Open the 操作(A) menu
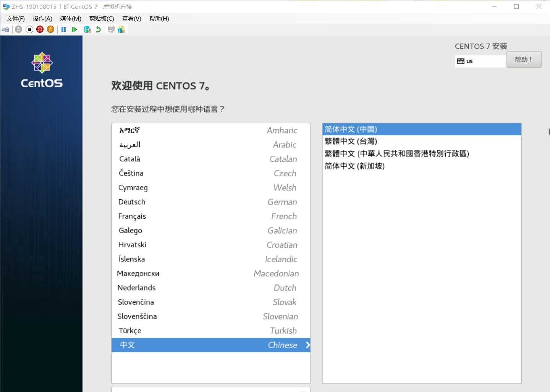This screenshot has width=550, height=392. (x=42, y=18)
